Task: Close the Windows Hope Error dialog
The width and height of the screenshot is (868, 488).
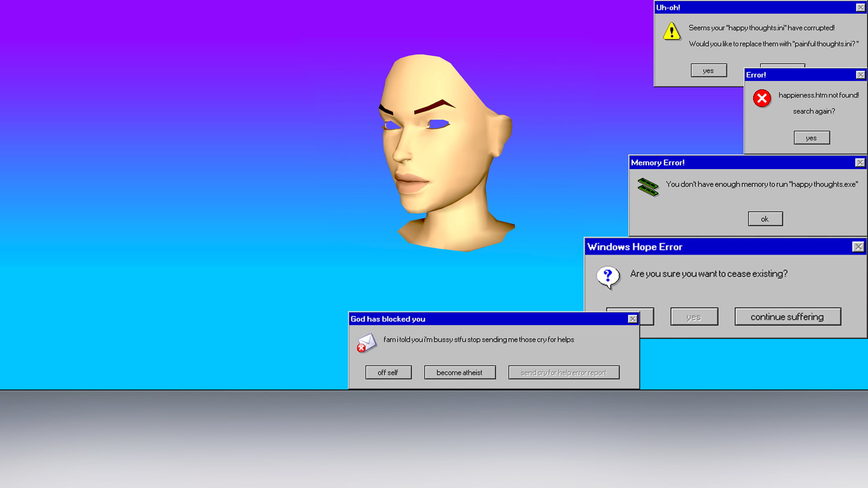Action: (x=858, y=246)
